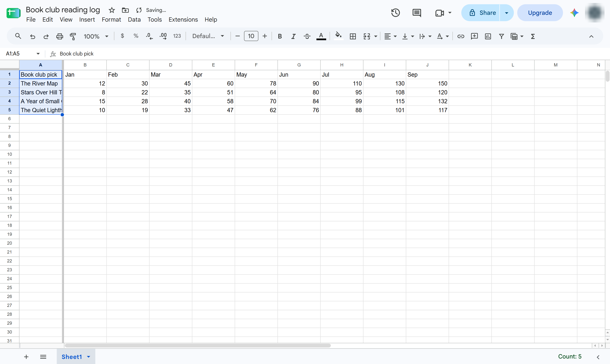This screenshot has height=364, width=610.
Task: Click the Share button
Action: [x=480, y=13]
